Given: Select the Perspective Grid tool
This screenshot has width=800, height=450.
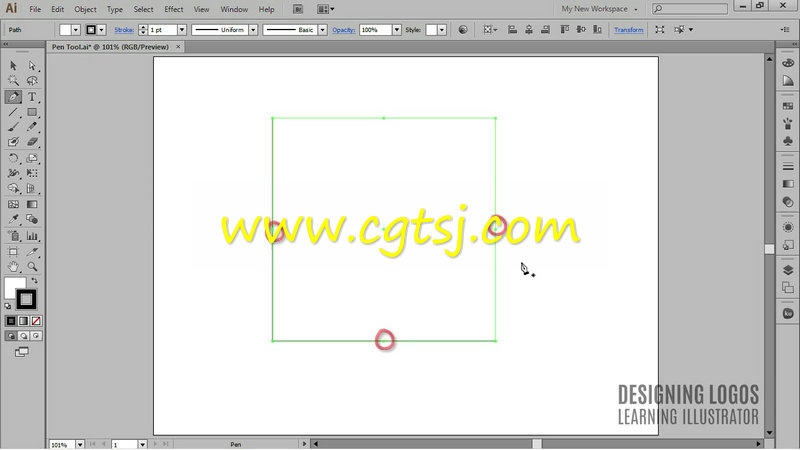Looking at the screenshot, I should (x=32, y=188).
